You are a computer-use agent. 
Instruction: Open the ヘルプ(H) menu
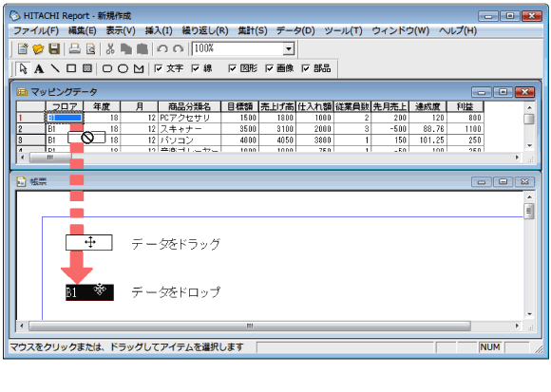(x=458, y=31)
